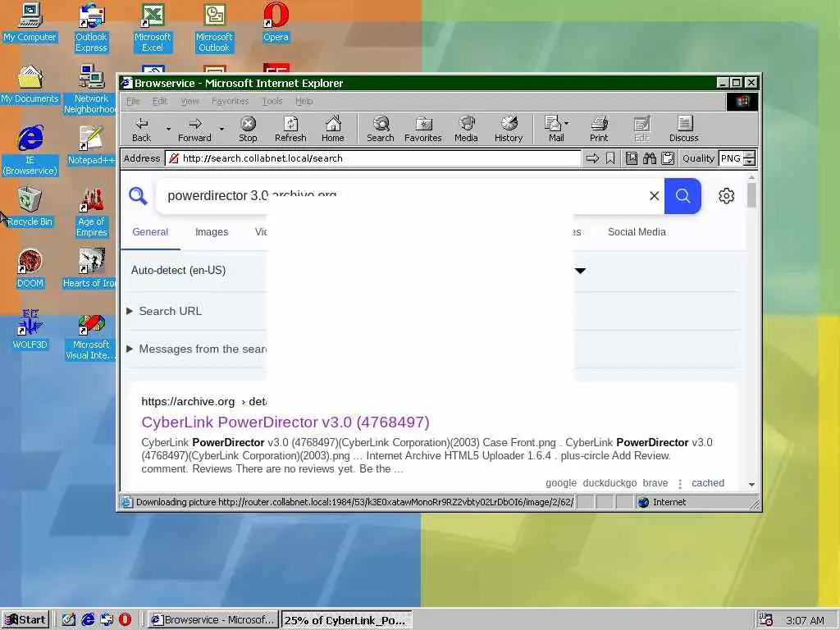Expand Messages from the search engines
This screenshot has width=840, height=630.
[196, 349]
